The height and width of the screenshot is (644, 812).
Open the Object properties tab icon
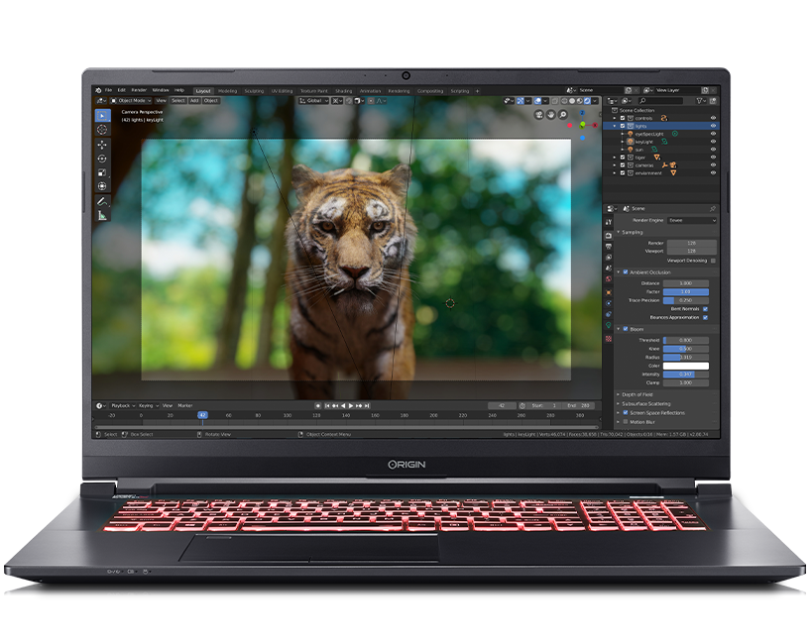tap(609, 292)
